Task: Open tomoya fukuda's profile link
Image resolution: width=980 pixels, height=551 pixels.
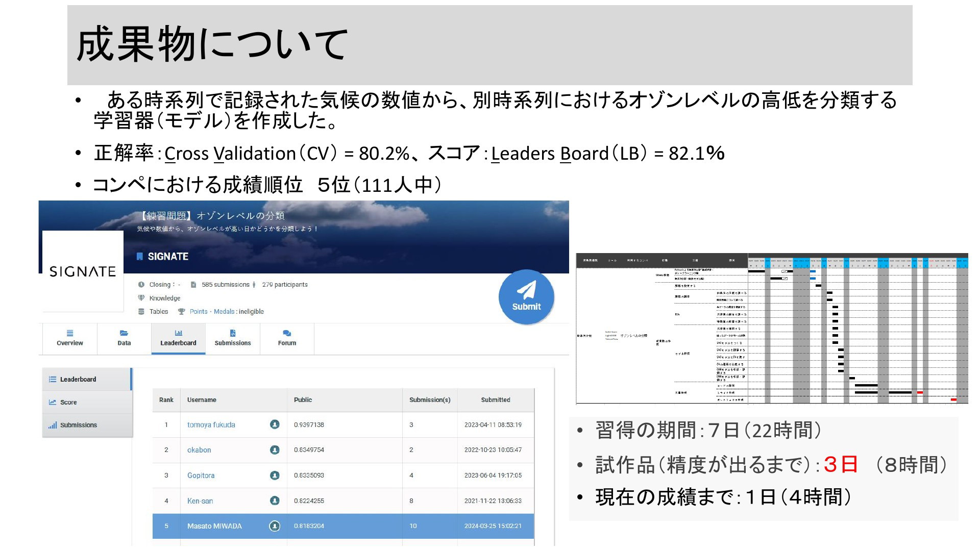Action: pyautogui.click(x=211, y=424)
